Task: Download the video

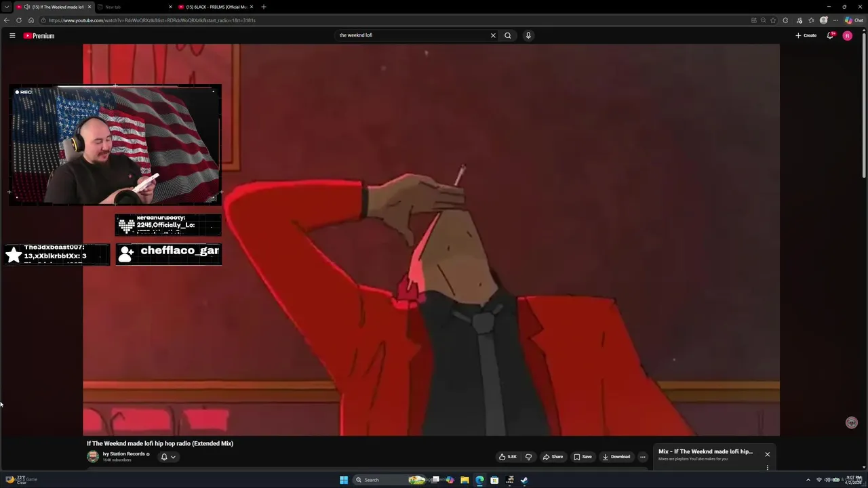Action: click(616, 457)
